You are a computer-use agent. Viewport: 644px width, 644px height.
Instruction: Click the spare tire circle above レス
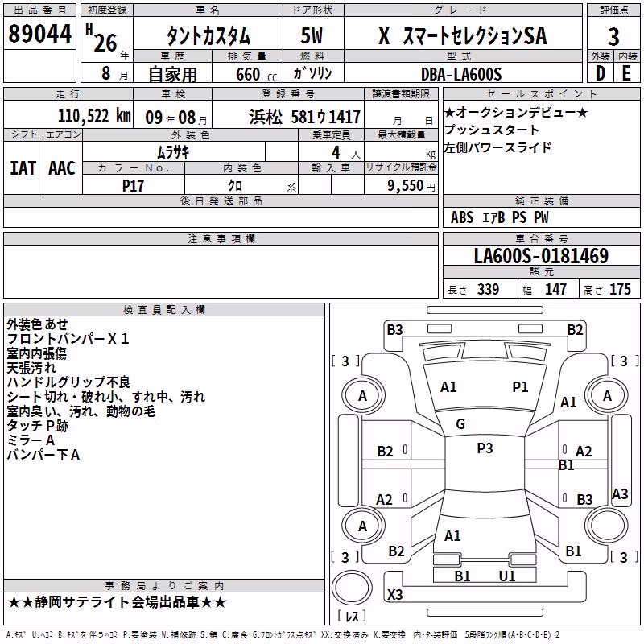click(x=352, y=587)
